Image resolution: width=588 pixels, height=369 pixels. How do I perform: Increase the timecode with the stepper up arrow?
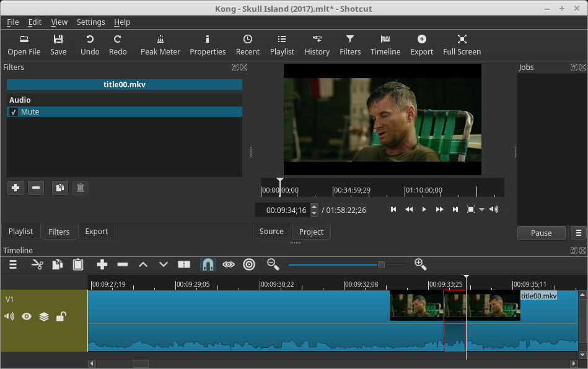[x=314, y=207]
